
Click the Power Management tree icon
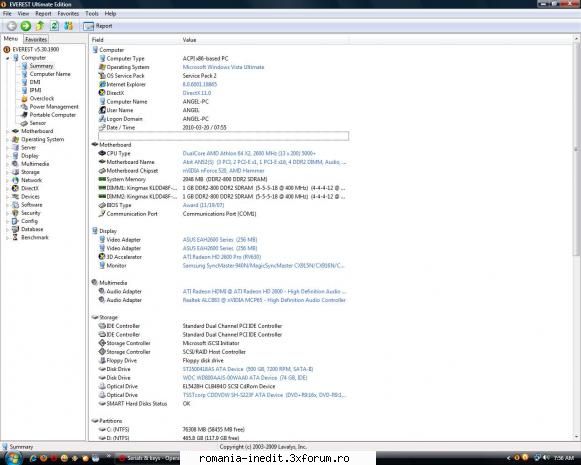24,107
